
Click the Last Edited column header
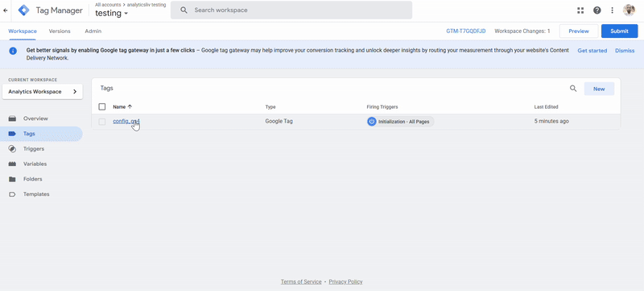click(546, 107)
